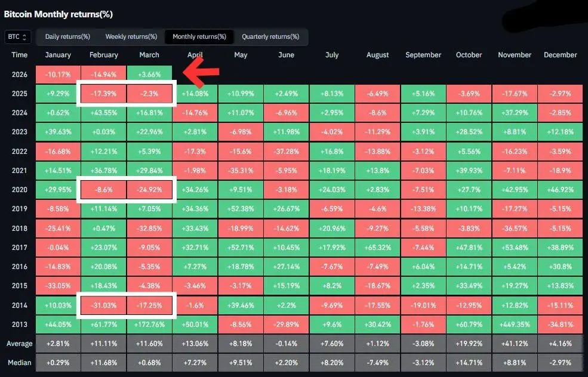The width and height of the screenshot is (588, 377).
Task: Click the 2026 February cell -14.94%
Action: (104, 75)
